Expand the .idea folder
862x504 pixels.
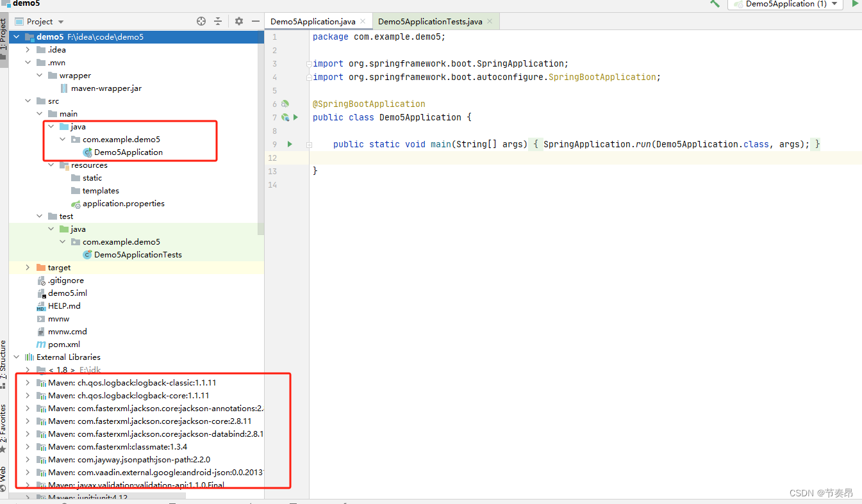tap(28, 50)
